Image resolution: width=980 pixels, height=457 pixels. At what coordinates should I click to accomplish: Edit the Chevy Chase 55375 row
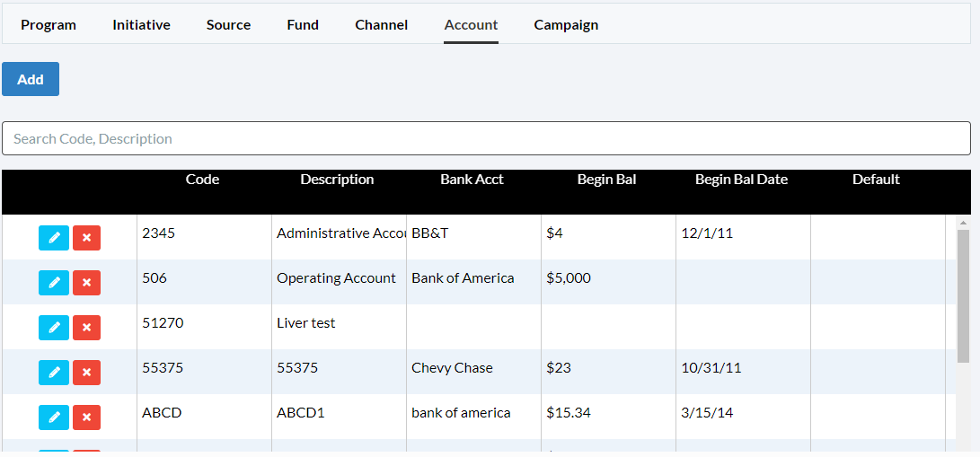(x=54, y=373)
